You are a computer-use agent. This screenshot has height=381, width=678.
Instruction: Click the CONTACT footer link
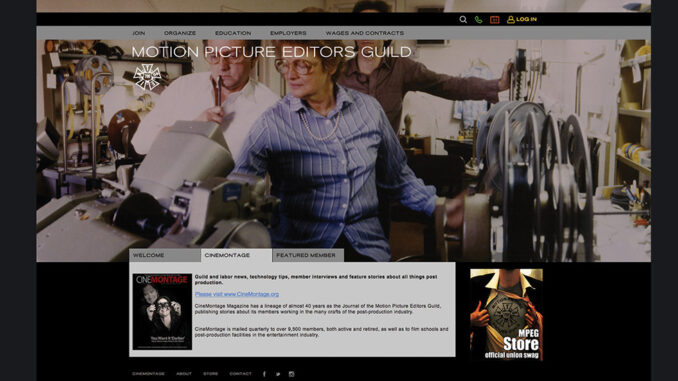click(240, 374)
